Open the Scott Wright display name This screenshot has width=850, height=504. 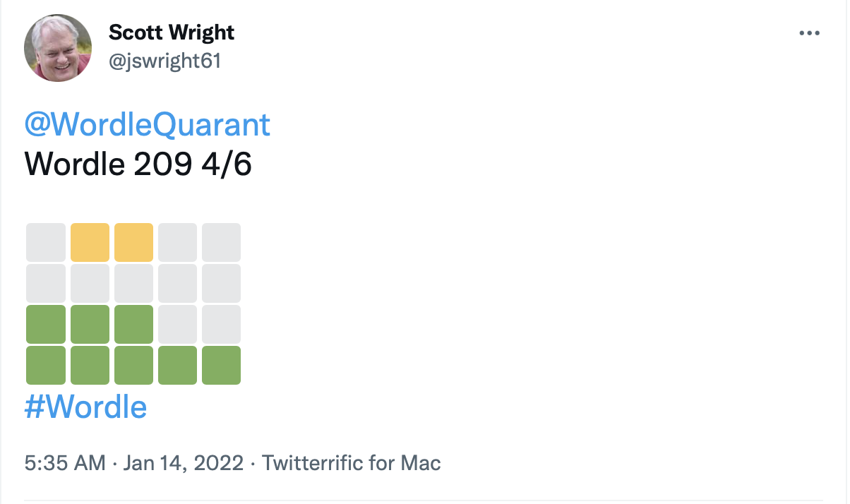click(172, 32)
